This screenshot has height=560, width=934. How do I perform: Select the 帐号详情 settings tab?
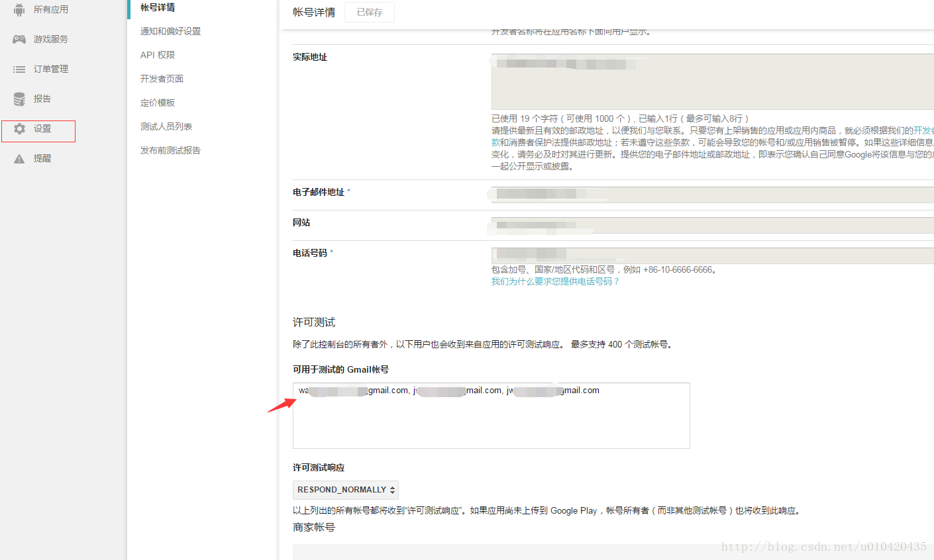tap(158, 7)
